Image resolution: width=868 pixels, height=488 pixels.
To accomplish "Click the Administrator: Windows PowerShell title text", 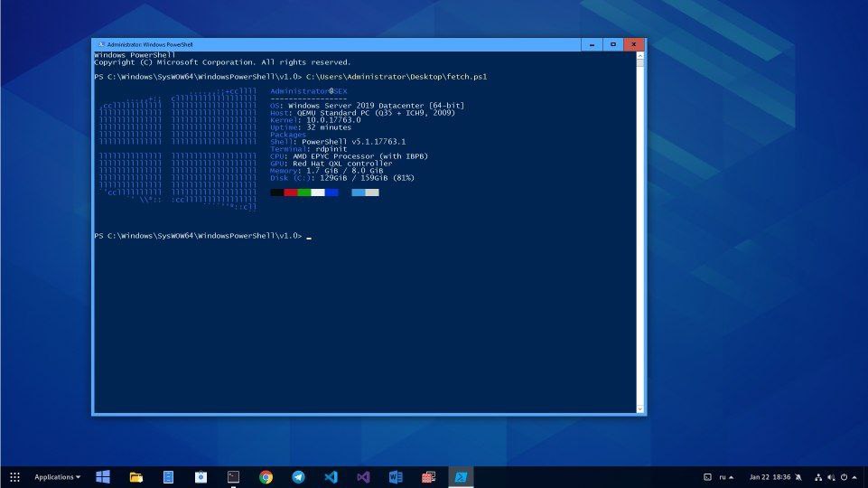I will pyautogui.click(x=150, y=44).
